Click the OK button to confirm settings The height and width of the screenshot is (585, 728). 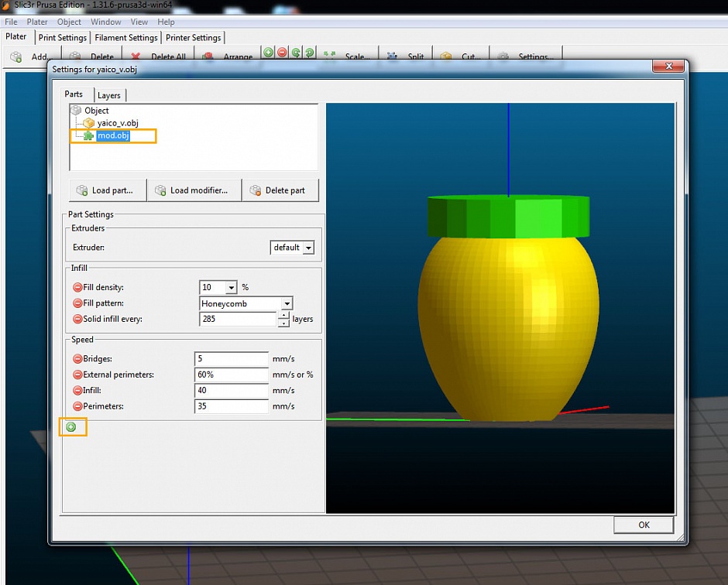[644, 525]
